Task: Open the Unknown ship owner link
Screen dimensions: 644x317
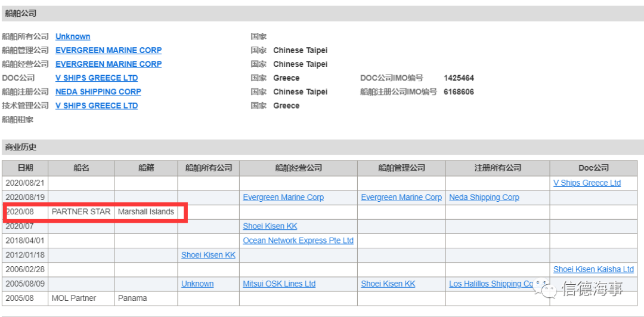Action: pos(73,36)
